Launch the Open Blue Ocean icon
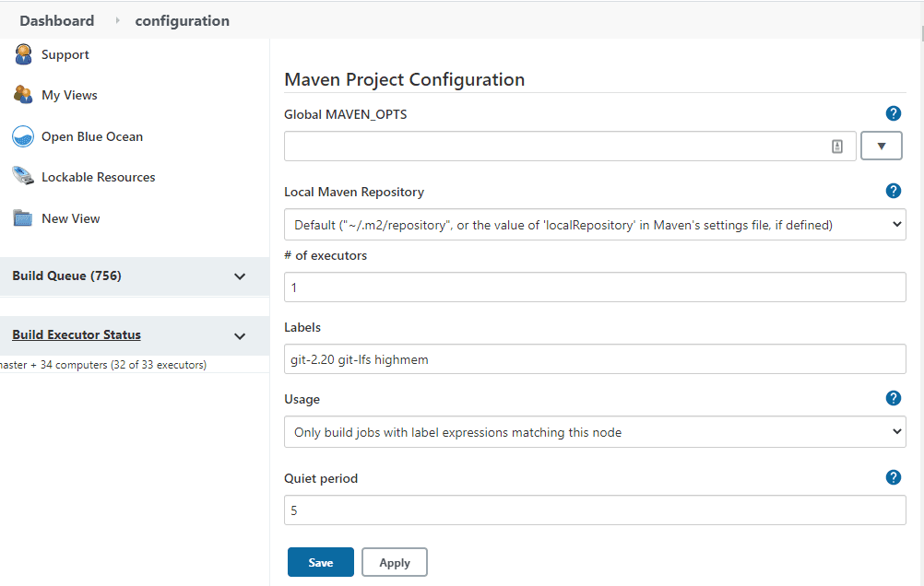Viewport: 924px width, 586px height. tap(23, 136)
